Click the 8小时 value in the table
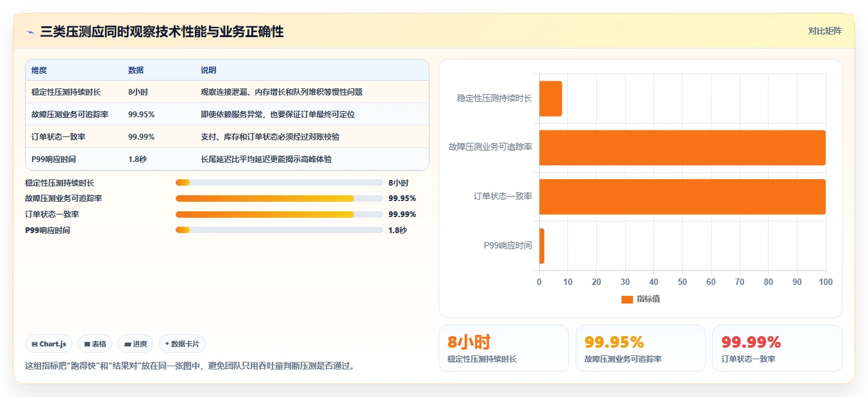 tap(138, 92)
